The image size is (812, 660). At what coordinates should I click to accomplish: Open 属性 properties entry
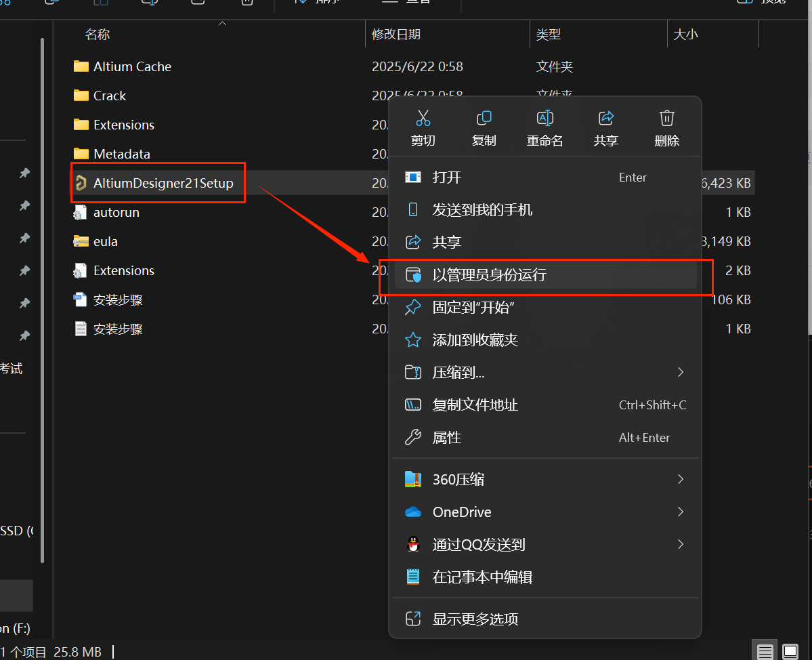545,437
